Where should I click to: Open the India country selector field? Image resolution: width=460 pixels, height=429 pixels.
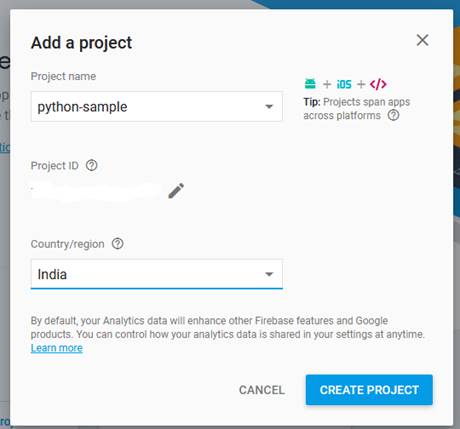(157, 274)
